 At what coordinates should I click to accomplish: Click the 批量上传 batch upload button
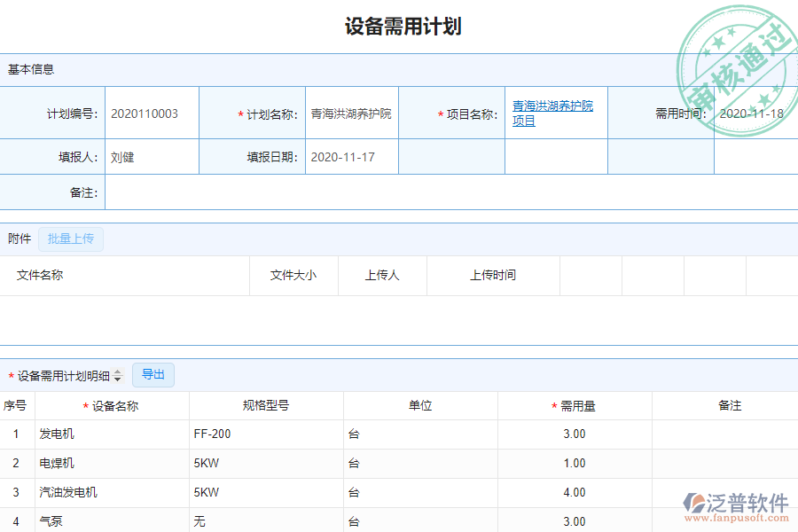71,239
